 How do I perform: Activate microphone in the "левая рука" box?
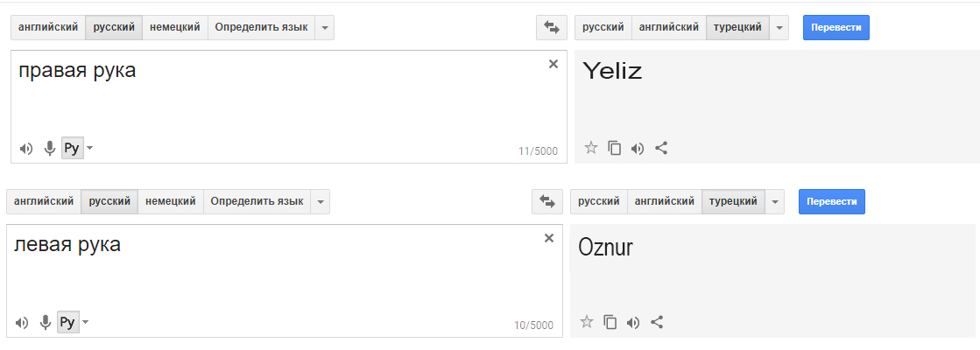point(46,323)
